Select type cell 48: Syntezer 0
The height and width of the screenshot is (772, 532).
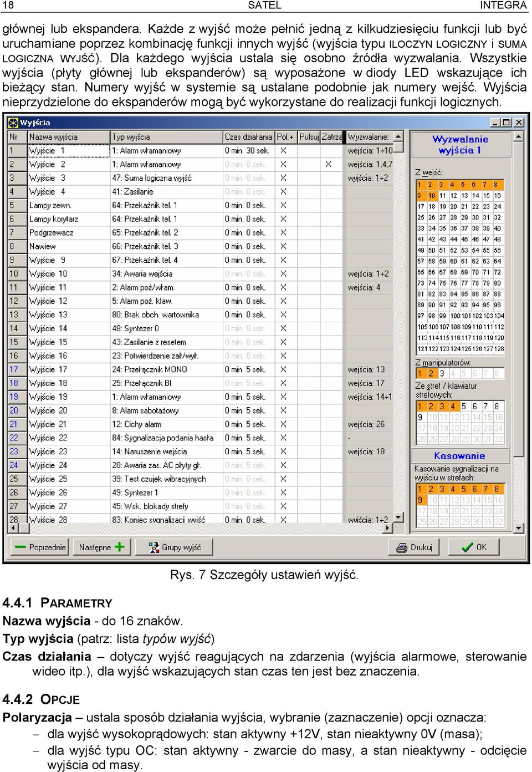pyautogui.click(x=166, y=328)
